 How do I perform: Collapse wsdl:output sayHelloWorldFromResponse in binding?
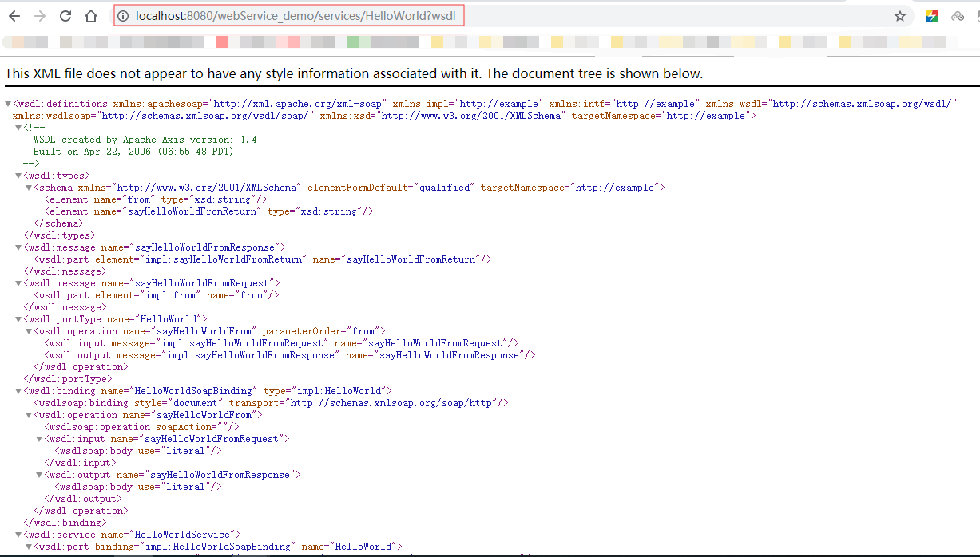tap(38, 475)
